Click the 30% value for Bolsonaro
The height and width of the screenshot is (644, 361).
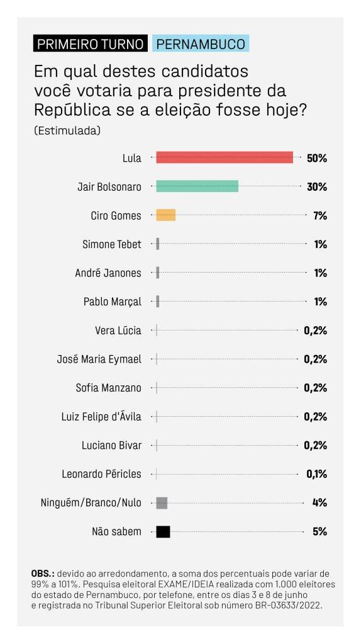pos(317,187)
